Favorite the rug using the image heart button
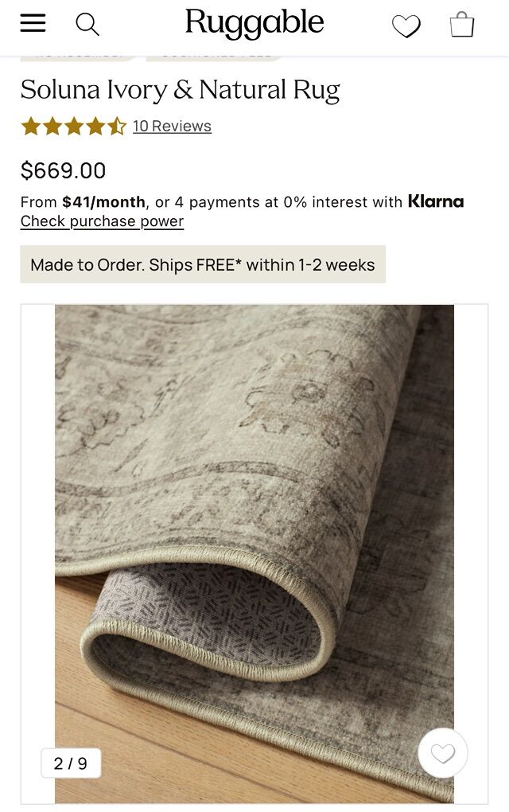Image resolution: width=509 pixels, height=812 pixels. 442,753
